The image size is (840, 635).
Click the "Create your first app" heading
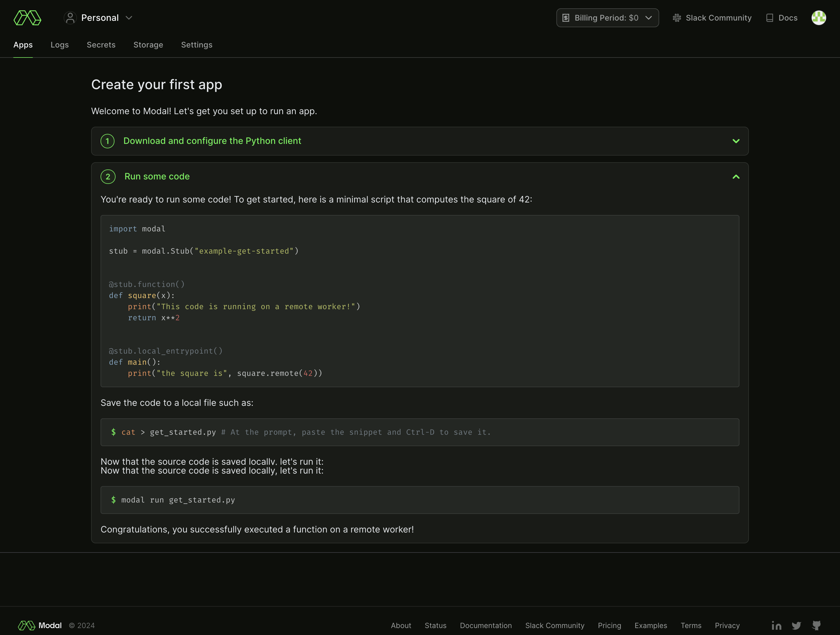156,85
